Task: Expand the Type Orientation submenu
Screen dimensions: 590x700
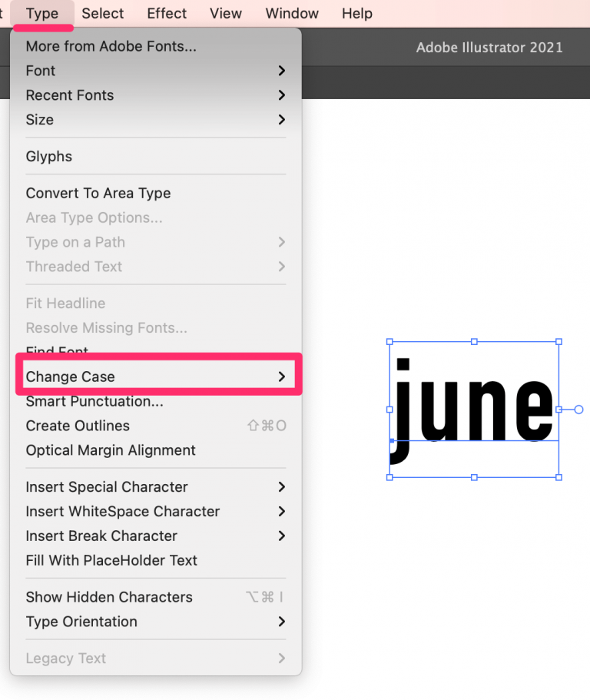Action: coord(282,622)
